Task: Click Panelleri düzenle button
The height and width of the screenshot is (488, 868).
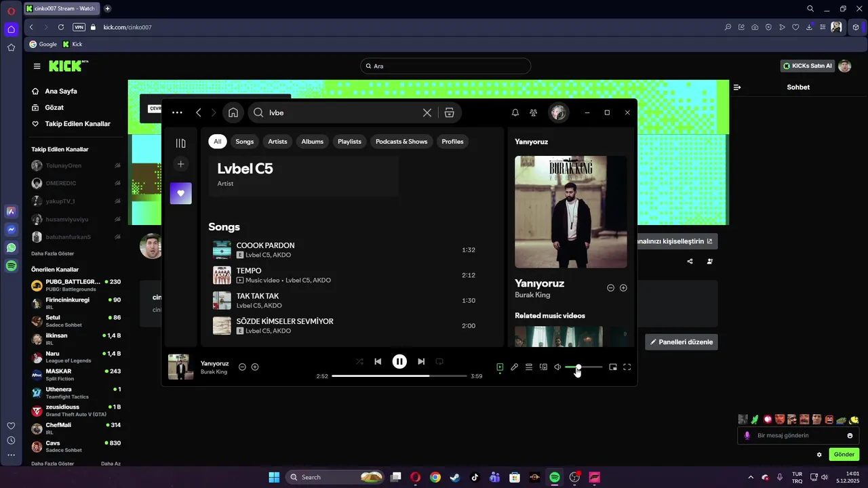Action: click(682, 342)
